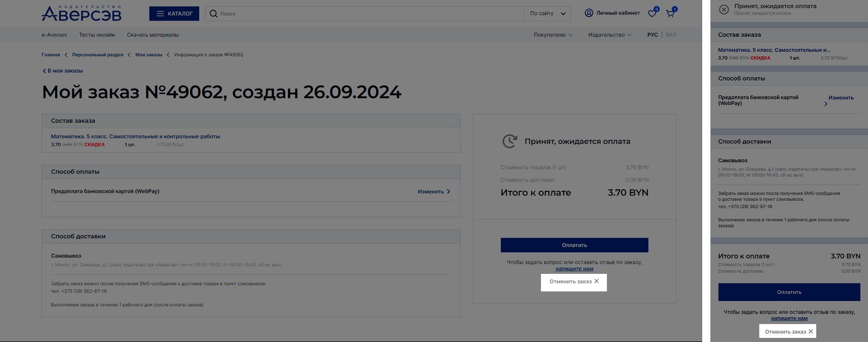
Task: Click Отменить заказ in main order panel
Action: pos(573,282)
